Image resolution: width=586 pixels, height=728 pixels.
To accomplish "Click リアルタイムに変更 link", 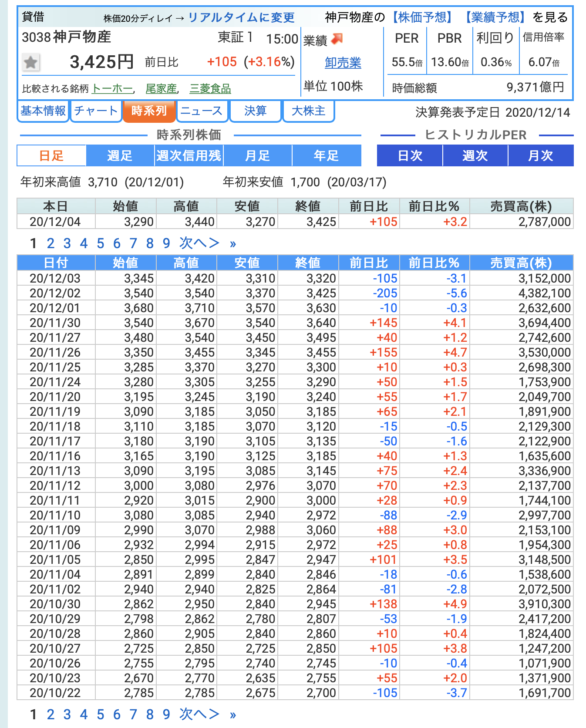I will click(x=241, y=17).
